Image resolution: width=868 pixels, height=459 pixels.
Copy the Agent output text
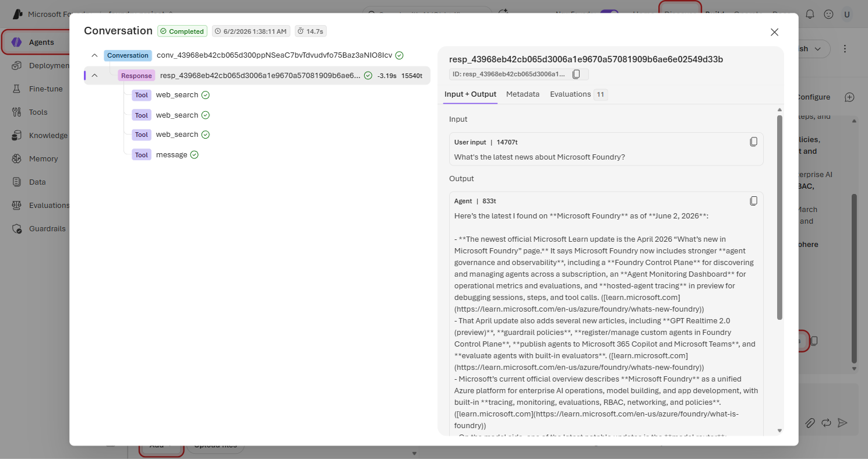pyautogui.click(x=753, y=200)
